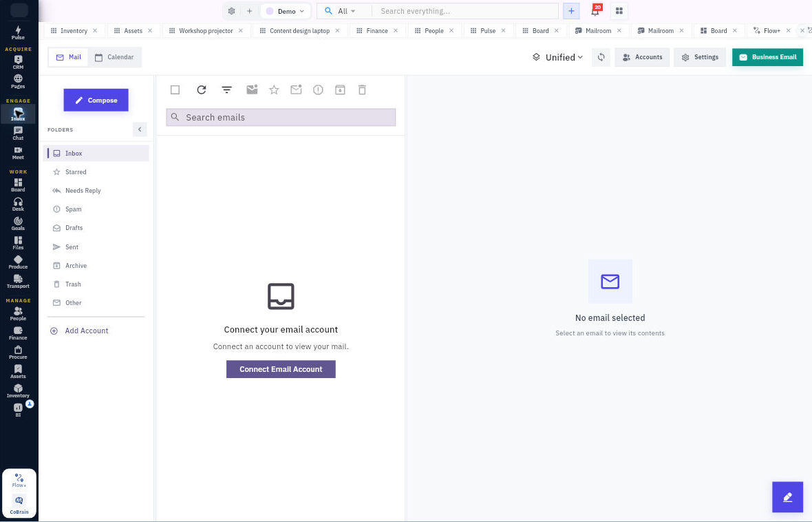This screenshot has height=522, width=812.
Task: Switch to the Calendar tab
Action: [x=114, y=57]
